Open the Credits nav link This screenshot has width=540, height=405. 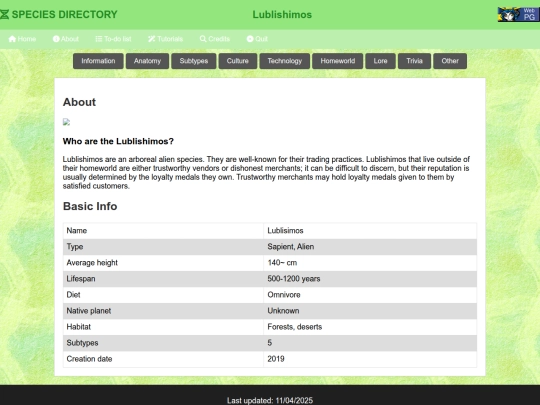coord(215,39)
